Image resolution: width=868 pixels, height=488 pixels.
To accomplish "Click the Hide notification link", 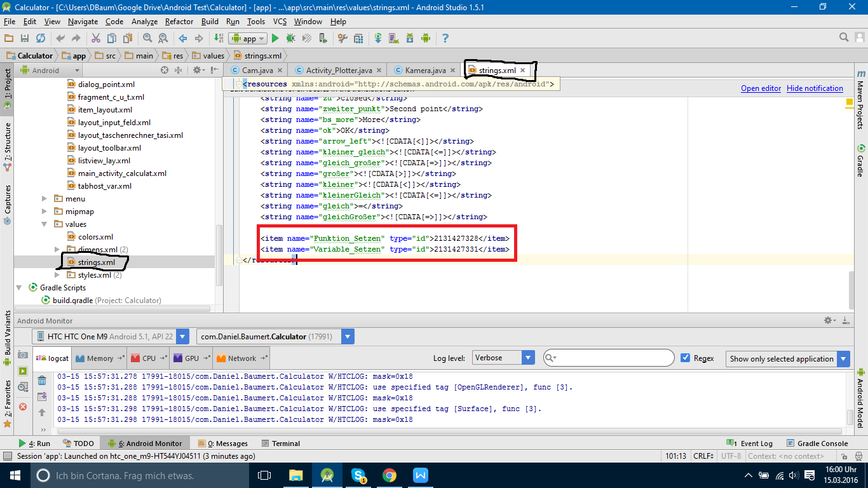I will point(815,88).
